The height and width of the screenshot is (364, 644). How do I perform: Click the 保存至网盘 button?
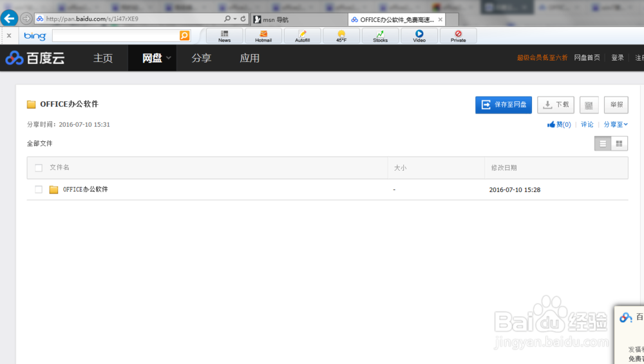tap(504, 105)
